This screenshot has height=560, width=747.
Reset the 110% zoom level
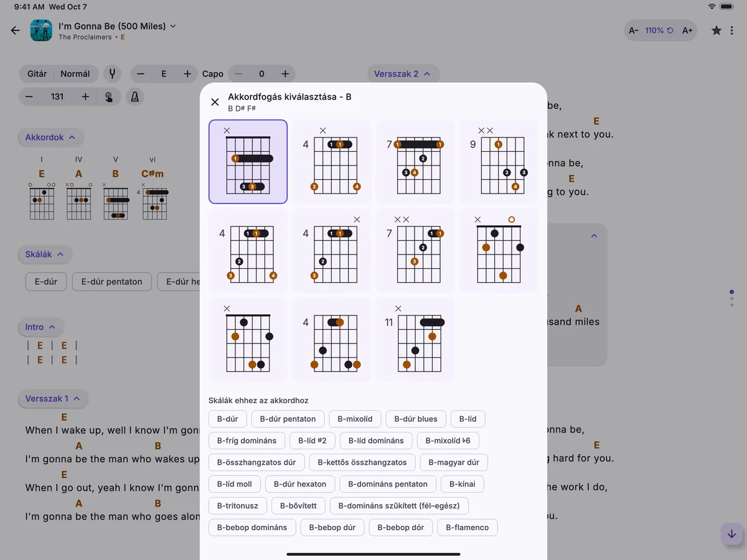(659, 30)
